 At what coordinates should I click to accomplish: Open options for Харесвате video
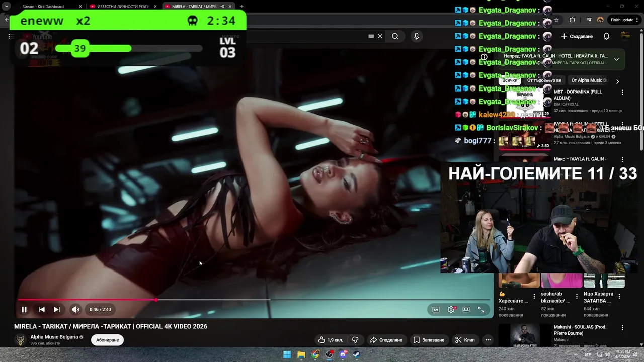coord(535,297)
